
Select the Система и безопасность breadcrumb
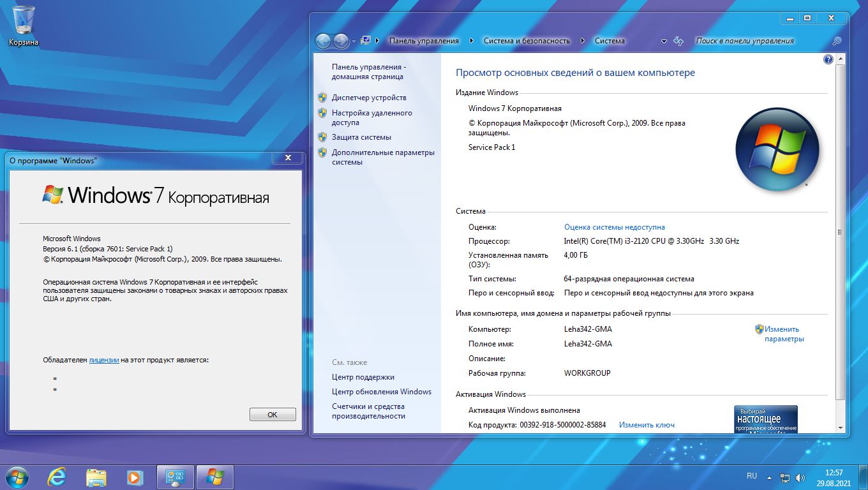coord(527,41)
